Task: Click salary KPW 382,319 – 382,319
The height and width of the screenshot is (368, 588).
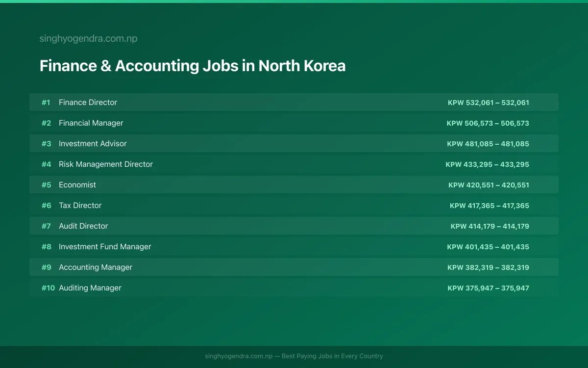Action: pyautogui.click(x=489, y=267)
